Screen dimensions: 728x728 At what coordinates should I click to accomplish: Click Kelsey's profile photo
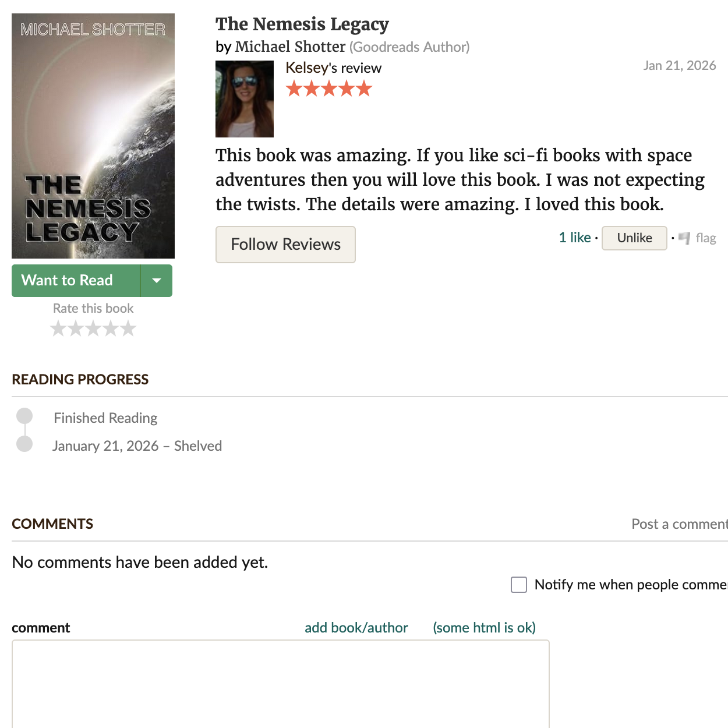245,99
